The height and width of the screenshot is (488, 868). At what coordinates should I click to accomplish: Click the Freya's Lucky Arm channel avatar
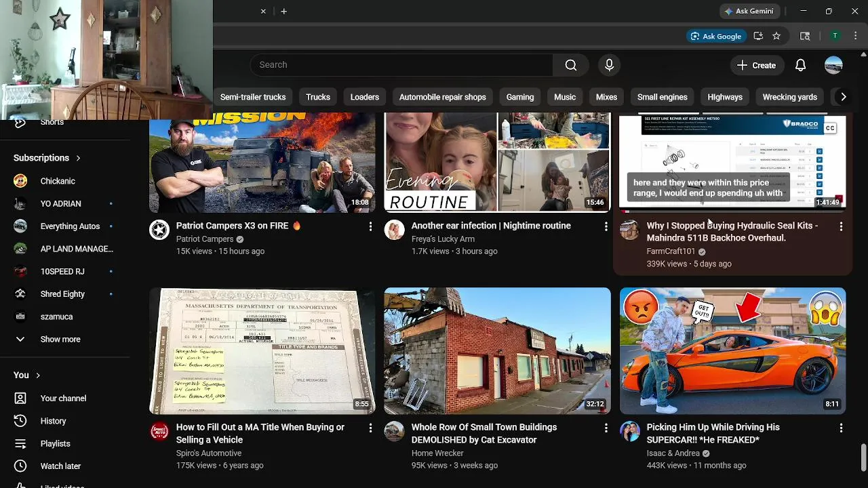point(394,230)
